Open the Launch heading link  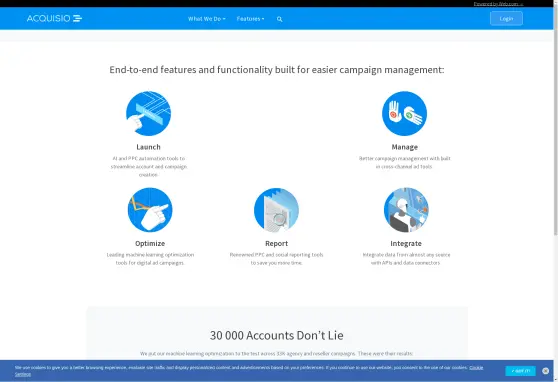click(x=148, y=147)
